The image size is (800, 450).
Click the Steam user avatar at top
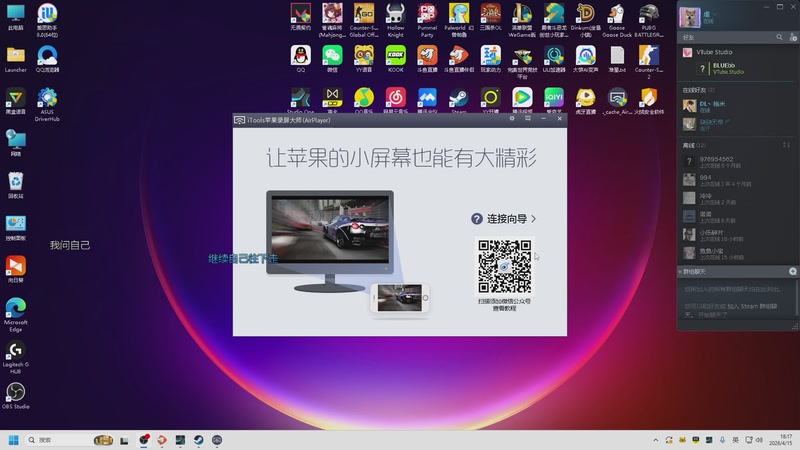[689, 16]
